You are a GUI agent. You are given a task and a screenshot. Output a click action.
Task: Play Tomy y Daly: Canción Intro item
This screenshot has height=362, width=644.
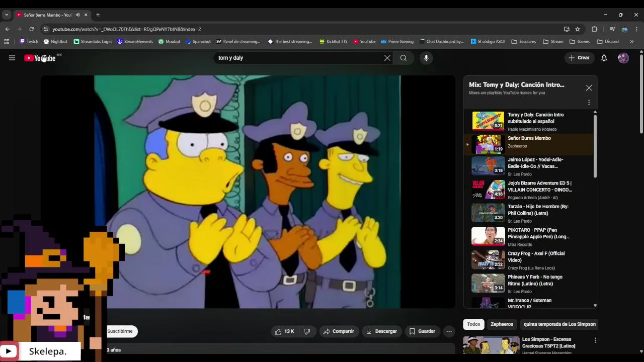[x=528, y=121]
